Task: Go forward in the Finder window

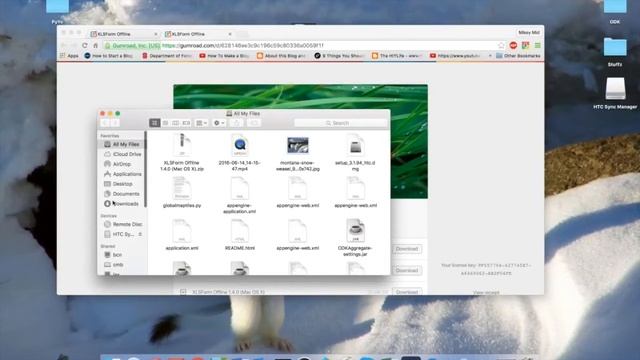Action: click(x=115, y=123)
